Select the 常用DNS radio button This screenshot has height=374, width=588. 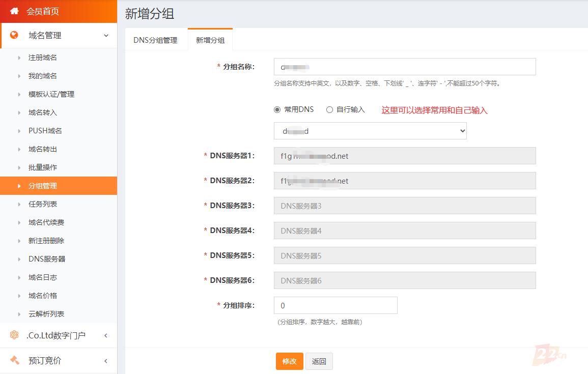(x=277, y=109)
